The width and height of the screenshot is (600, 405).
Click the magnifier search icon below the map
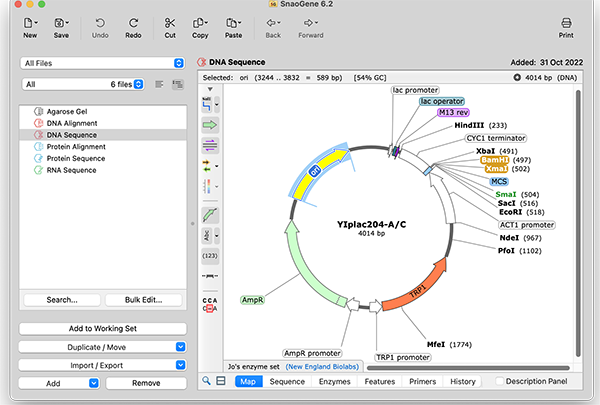click(x=207, y=381)
